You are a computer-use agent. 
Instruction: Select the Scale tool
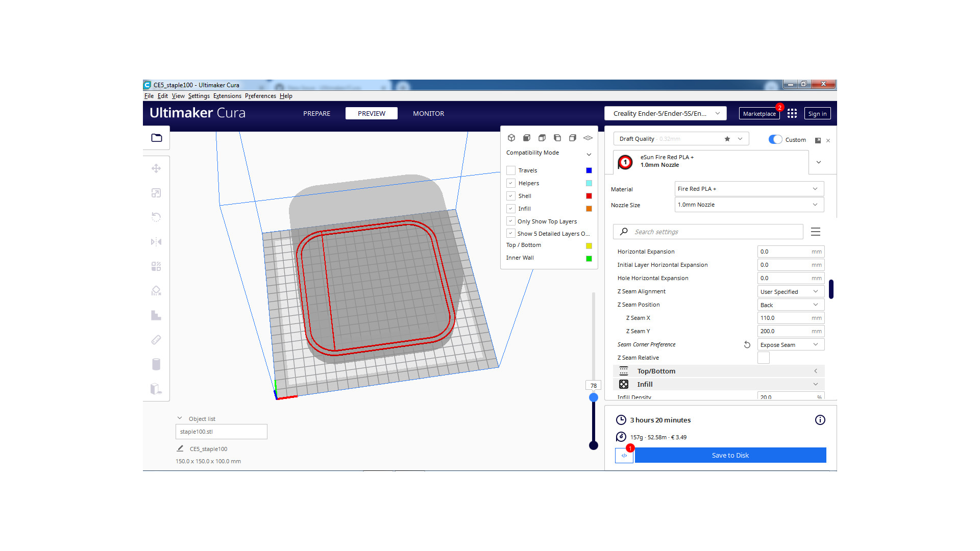point(156,193)
